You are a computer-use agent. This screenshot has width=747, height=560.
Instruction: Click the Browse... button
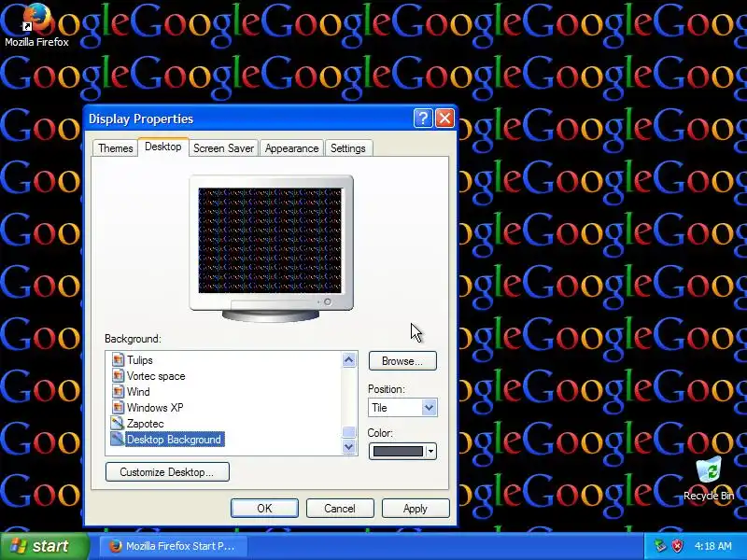coord(402,361)
